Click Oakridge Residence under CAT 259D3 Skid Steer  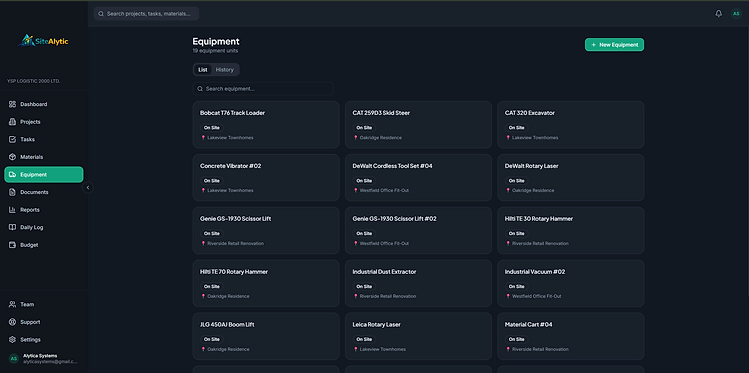(381, 138)
